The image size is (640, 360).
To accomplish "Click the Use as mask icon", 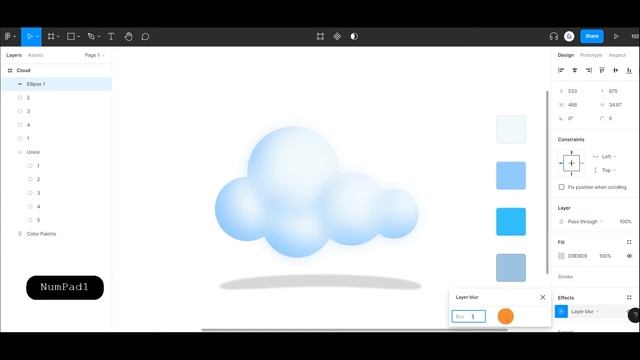I will coord(354,36).
